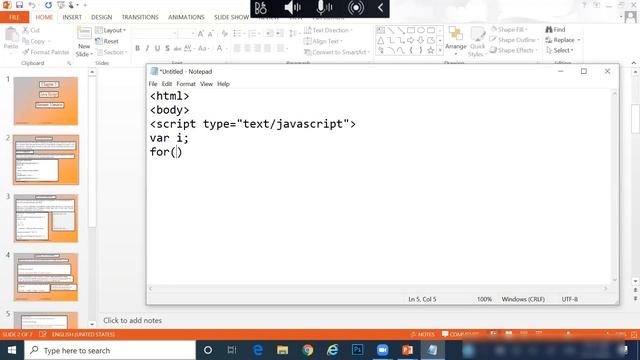Toggle Bold formatting in PowerPoint ribbon
Screen dimensions: 640x360
click(138, 48)
